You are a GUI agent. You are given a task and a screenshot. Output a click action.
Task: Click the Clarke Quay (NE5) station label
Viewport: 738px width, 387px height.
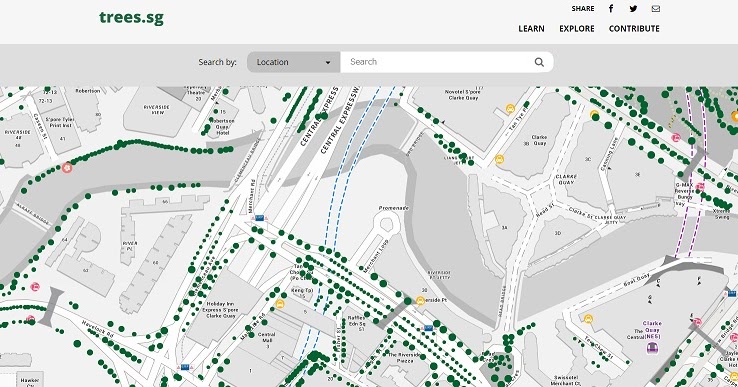[652, 330]
